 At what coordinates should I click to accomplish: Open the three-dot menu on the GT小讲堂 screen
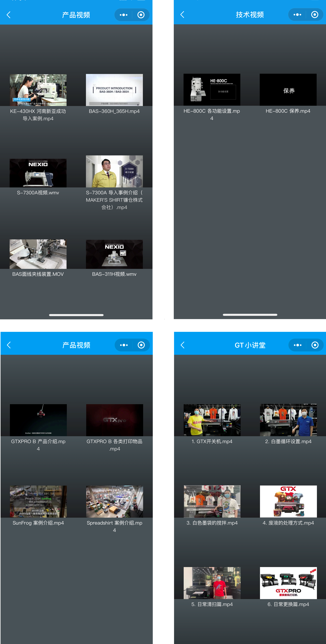click(297, 345)
